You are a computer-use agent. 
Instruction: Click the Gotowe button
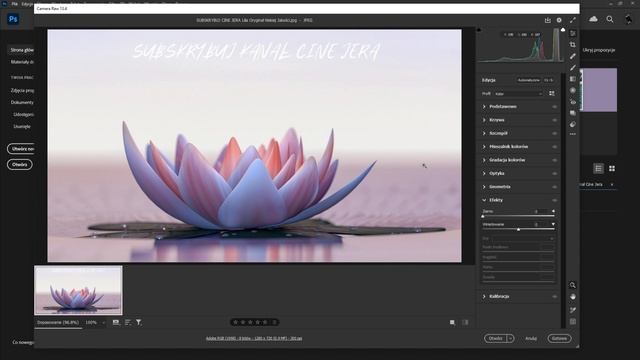(x=559, y=338)
